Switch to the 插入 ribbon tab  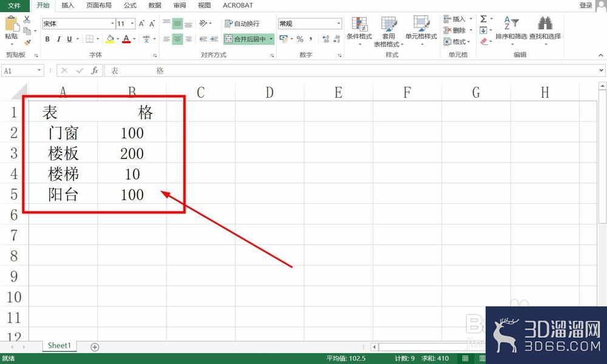click(x=67, y=5)
